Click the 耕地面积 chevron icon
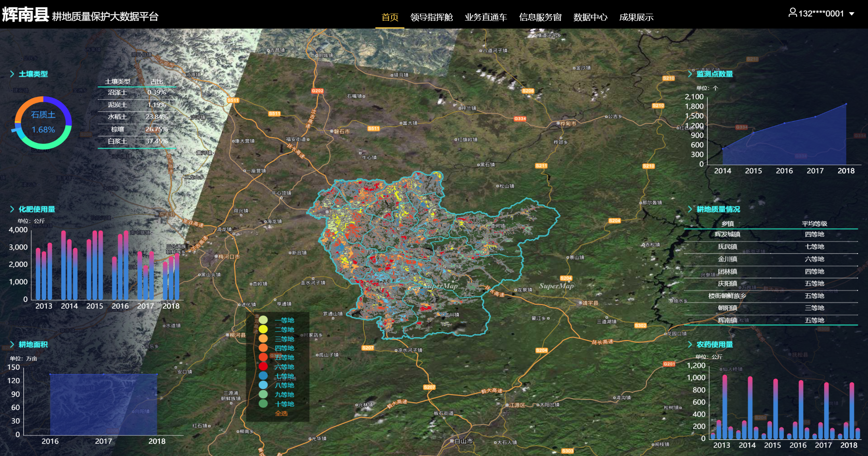 [12, 345]
